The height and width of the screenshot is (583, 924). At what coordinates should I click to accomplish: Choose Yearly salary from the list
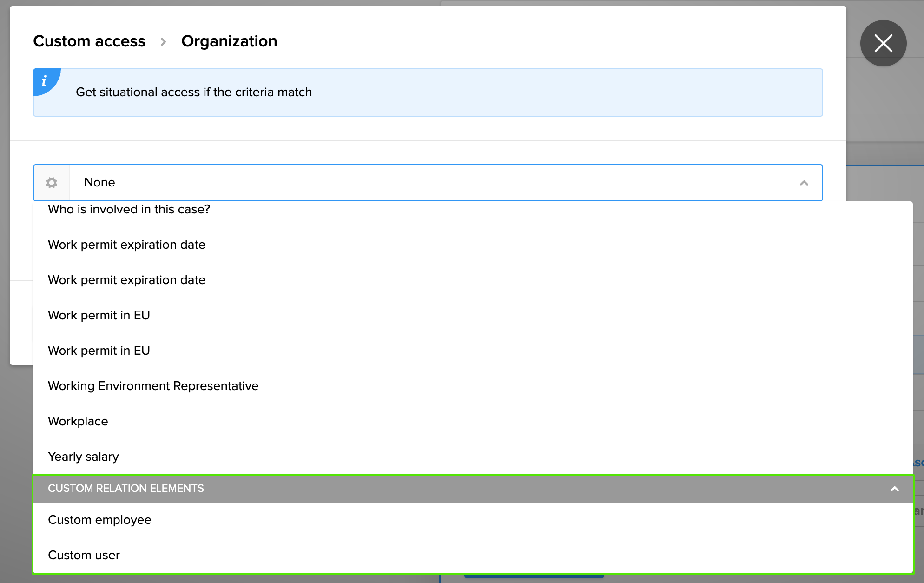(x=83, y=457)
